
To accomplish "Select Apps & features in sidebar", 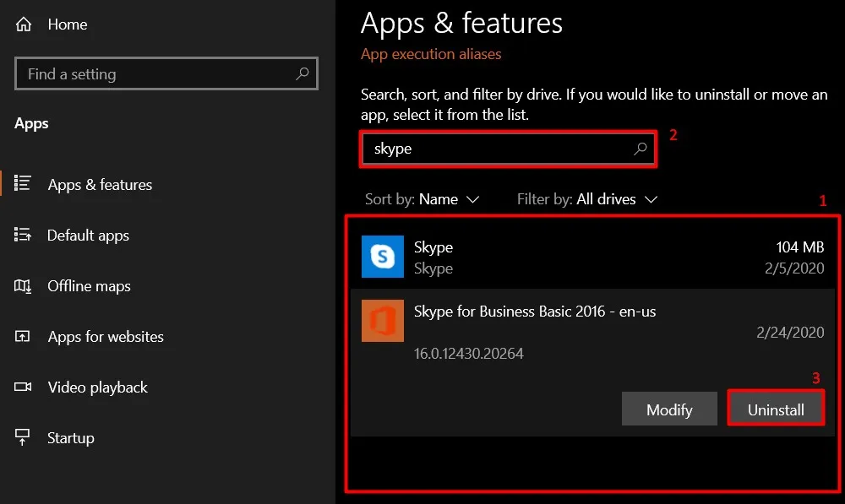I will 100,184.
